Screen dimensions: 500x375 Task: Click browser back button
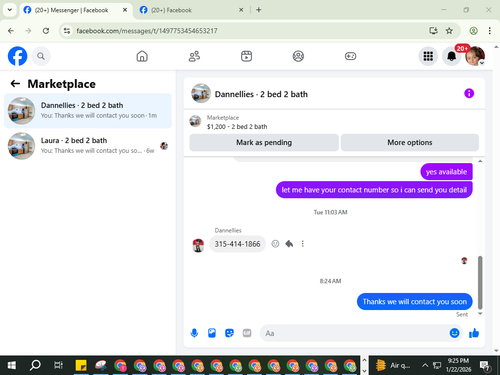[x=11, y=31]
